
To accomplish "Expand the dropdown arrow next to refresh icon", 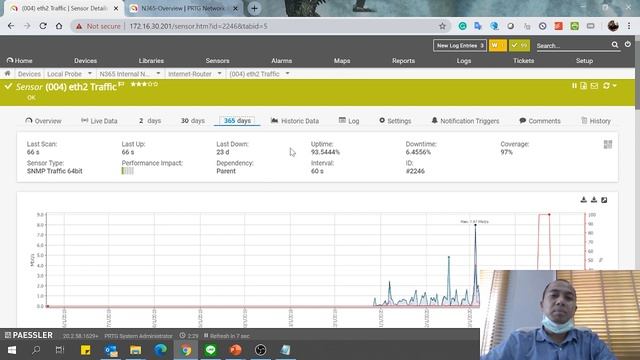I will point(615,86).
